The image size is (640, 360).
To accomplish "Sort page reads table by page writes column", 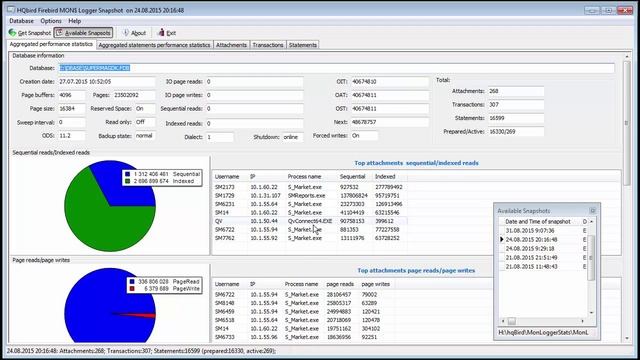I will point(376,284).
